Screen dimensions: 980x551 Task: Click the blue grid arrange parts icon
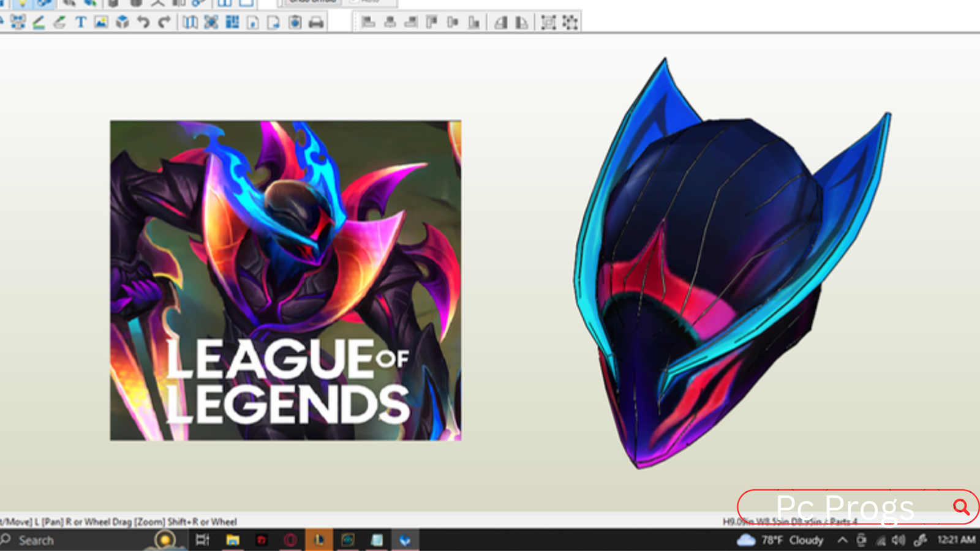pos(232,23)
